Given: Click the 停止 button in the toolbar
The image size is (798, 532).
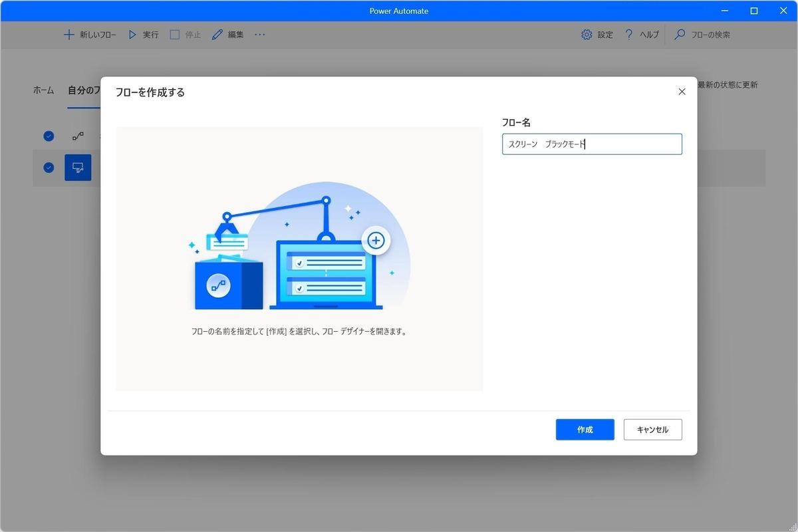Looking at the screenshot, I should click(186, 35).
